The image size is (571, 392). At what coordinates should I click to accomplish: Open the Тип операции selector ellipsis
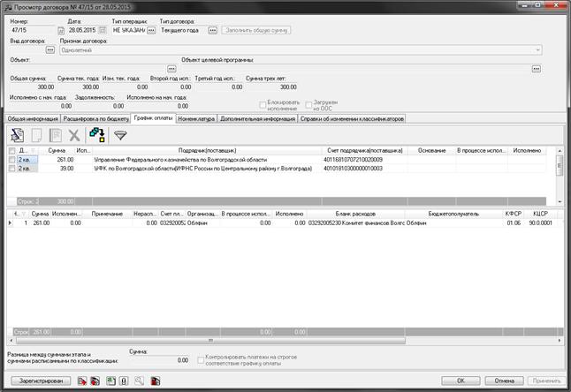click(151, 31)
